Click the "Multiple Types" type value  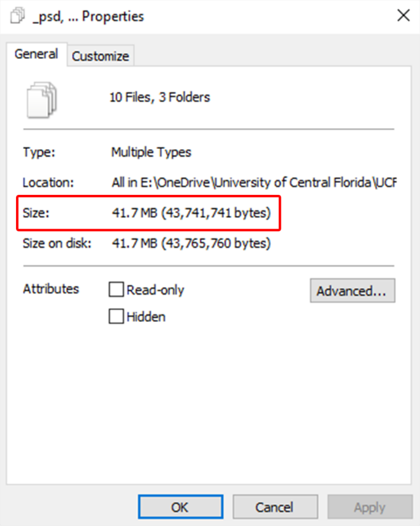pyautogui.click(x=151, y=152)
